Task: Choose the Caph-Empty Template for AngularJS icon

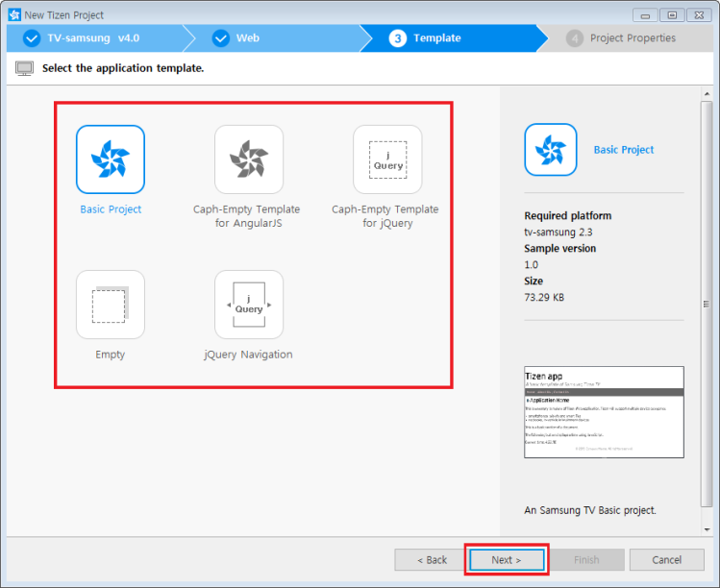Action: pos(249,159)
